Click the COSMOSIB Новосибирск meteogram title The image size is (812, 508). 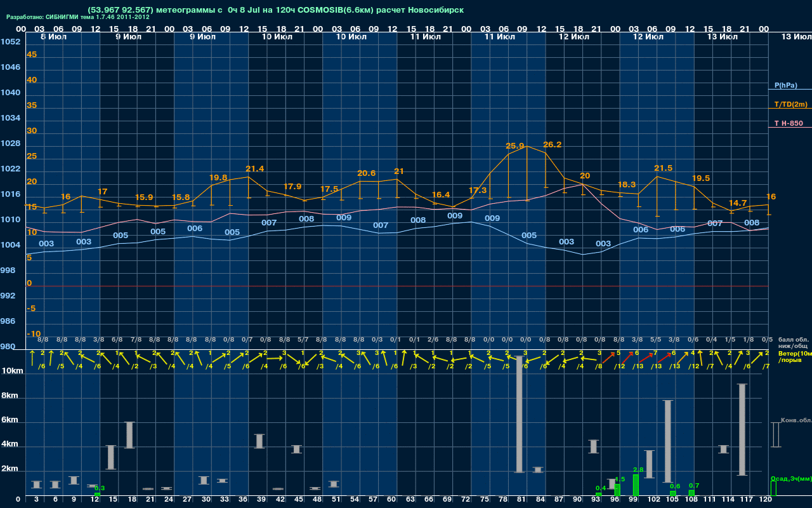(x=276, y=10)
